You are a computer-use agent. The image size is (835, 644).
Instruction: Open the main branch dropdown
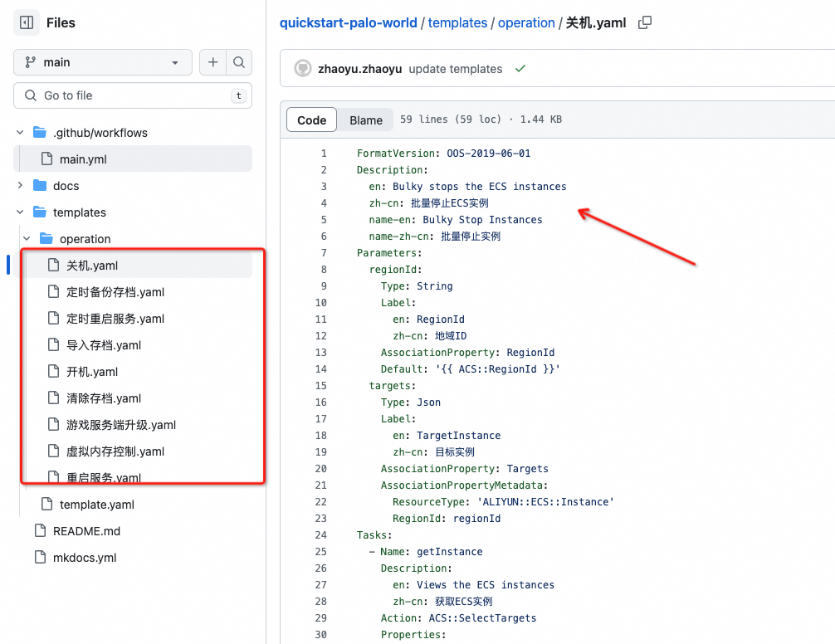[x=102, y=62]
